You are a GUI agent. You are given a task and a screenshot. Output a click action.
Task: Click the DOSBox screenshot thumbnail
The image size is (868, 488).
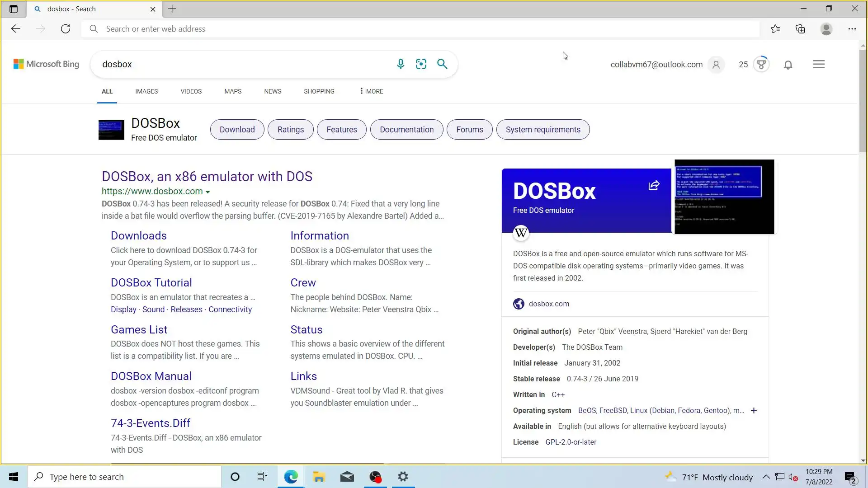click(x=724, y=197)
